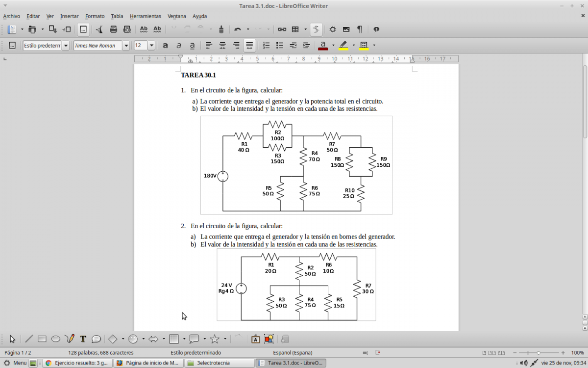The image size is (588, 368).
Task: Open the font size dropdown
Action: click(x=151, y=46)
